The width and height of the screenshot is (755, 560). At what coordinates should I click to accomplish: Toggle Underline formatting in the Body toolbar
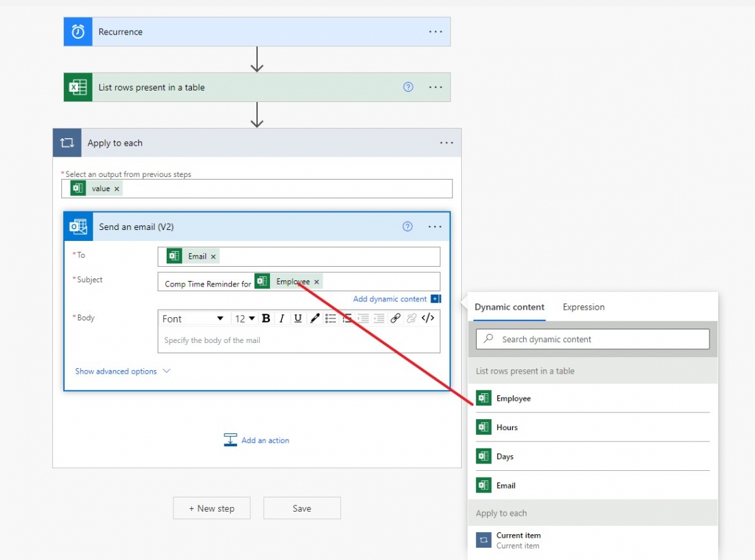297,318
